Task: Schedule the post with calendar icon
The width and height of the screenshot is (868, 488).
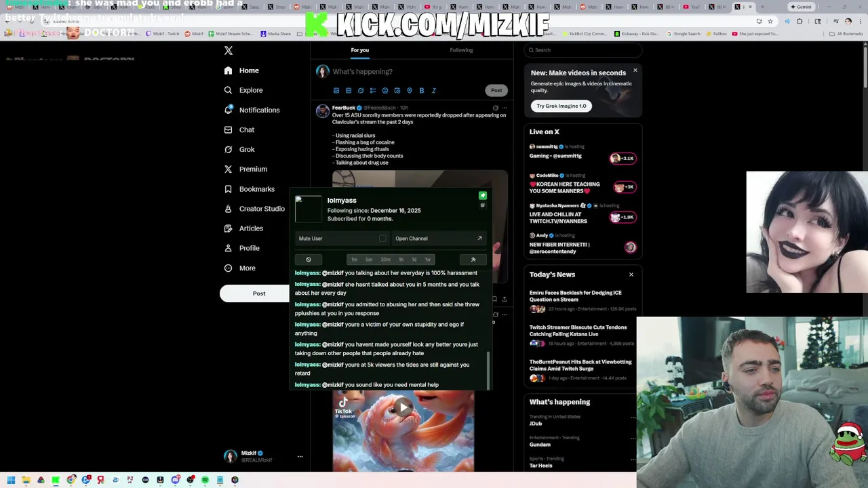Action: click(x=397, y=90)
